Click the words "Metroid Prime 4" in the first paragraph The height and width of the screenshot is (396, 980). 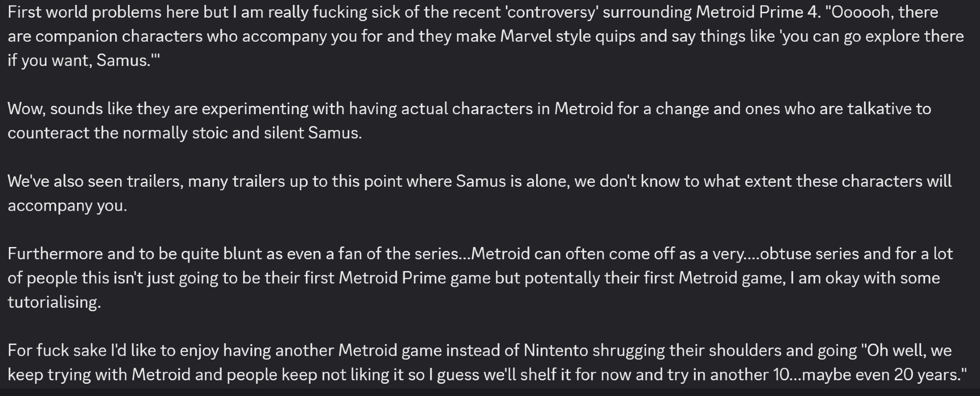pyautogui.click(x=757, y=12)
